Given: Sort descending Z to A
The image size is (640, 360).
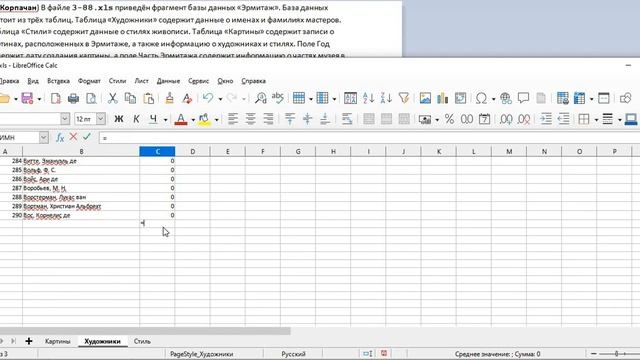Looking at the screenshot, I should (x=386, y=98).
